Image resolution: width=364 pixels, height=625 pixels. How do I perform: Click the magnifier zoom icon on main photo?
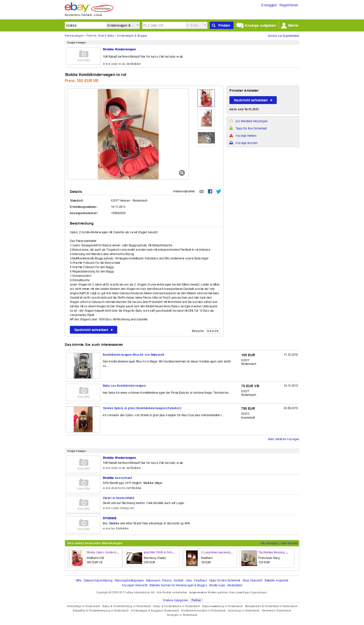(x=182, y=173)
